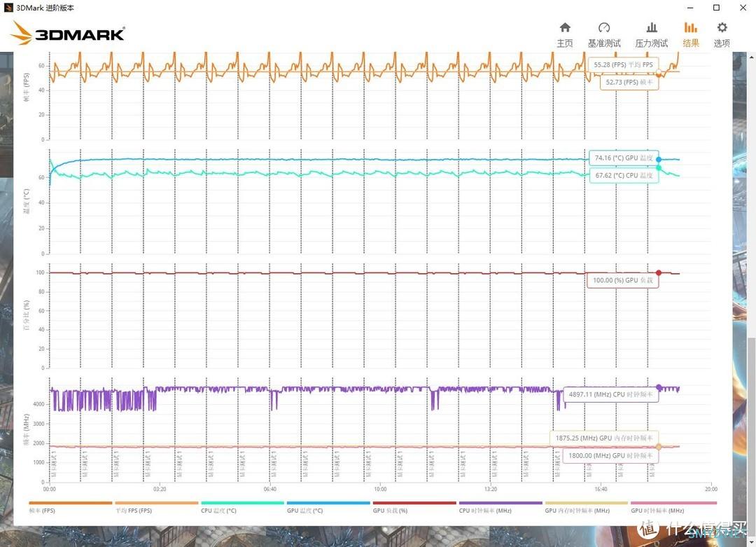Click the 10:00 time axis label
The width and height of the screenshot is (756, 547).
(x=380, y=489)
